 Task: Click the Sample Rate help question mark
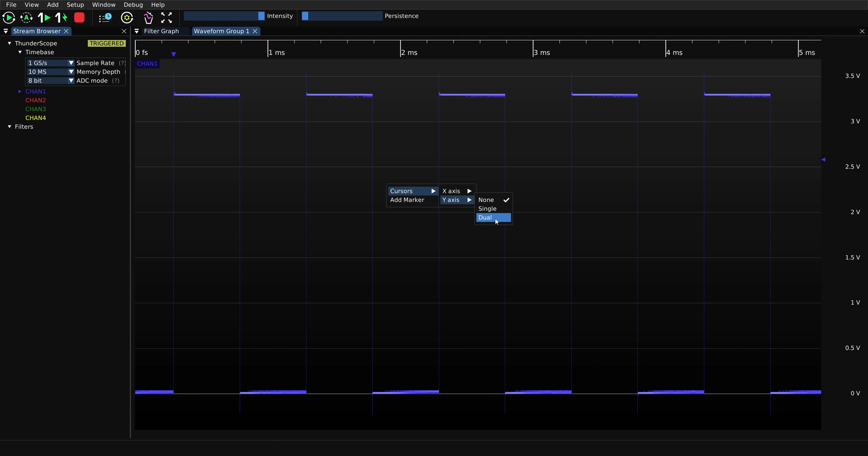[122, 63]
